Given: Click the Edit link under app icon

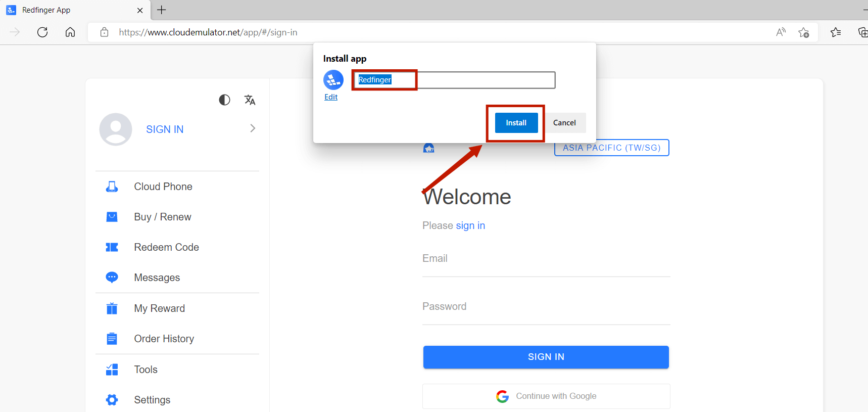Looking at the screenshot, I should click(331, 97).
